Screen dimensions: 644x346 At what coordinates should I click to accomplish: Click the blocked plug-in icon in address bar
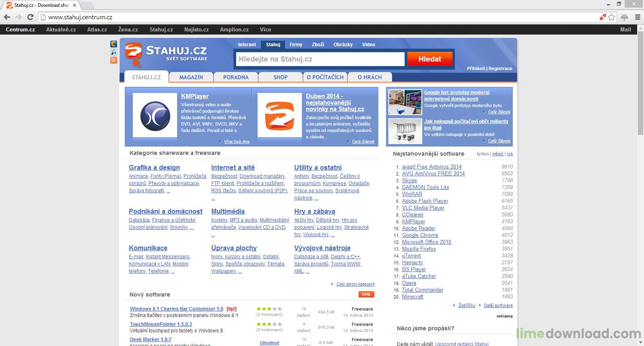pyautogui.click(x=603, y=17)
